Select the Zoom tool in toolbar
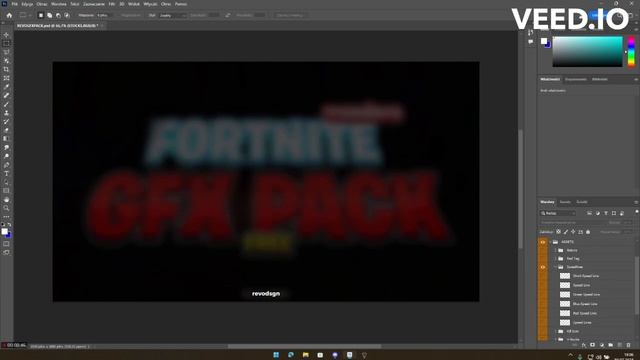640x360 pixels. point(6,208)
